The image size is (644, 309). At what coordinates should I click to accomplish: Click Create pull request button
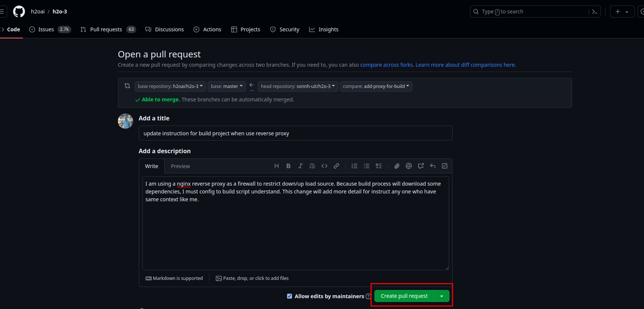[404, 296]
